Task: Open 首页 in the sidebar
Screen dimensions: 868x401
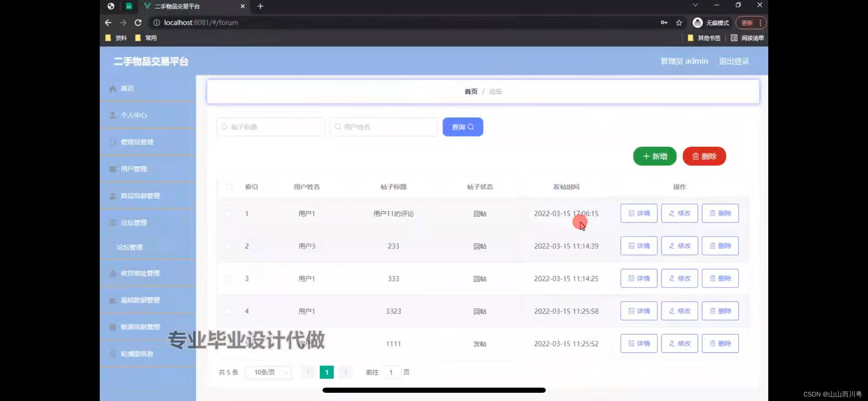Action: [148, 88]
